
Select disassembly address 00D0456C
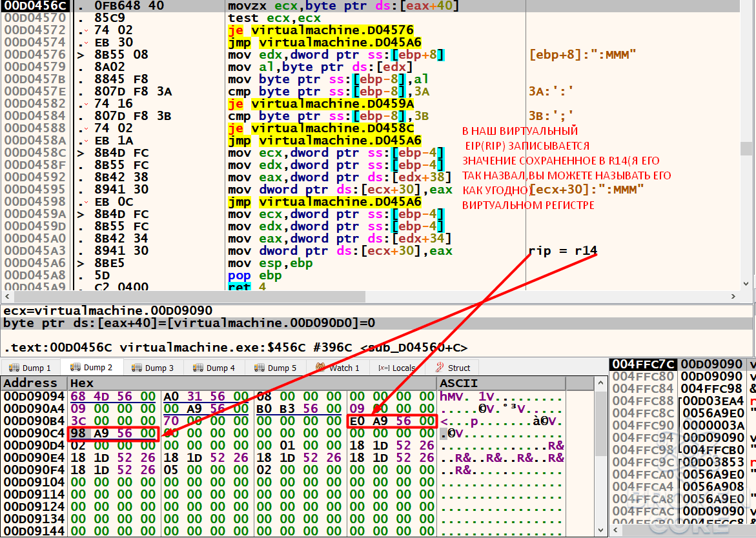point(36,6)
